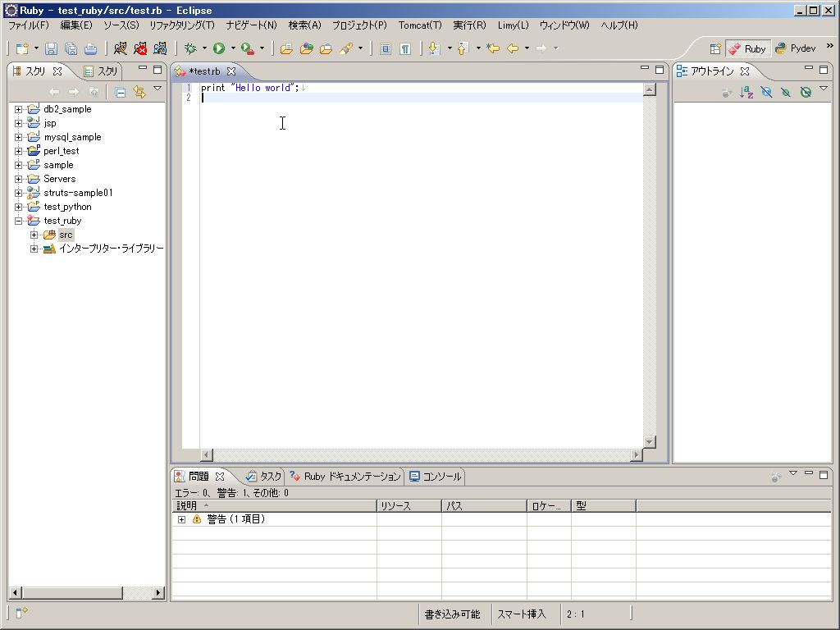Click the script explorer horizontal scrollbar thumb
The image size is (840, 630).
coord(72,592)
